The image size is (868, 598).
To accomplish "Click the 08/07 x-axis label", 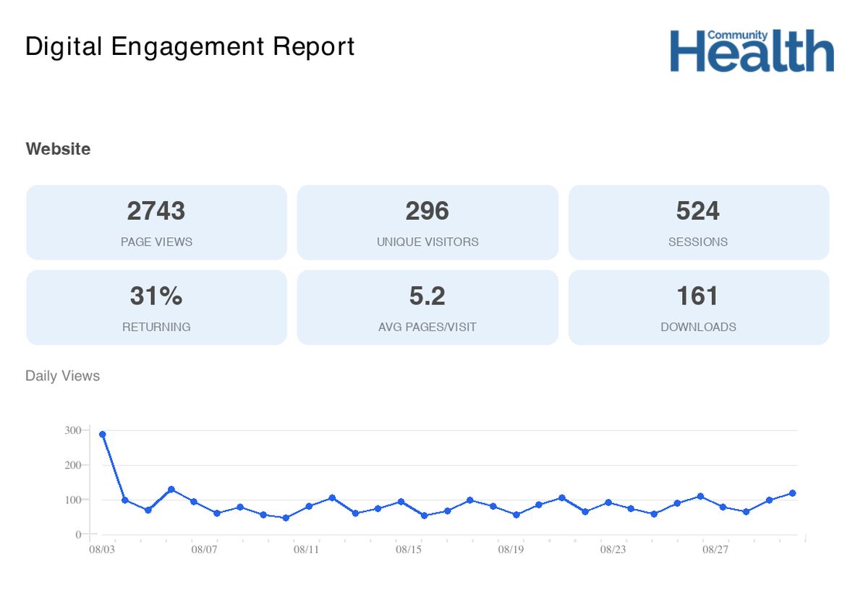I will tap(205, 550).
